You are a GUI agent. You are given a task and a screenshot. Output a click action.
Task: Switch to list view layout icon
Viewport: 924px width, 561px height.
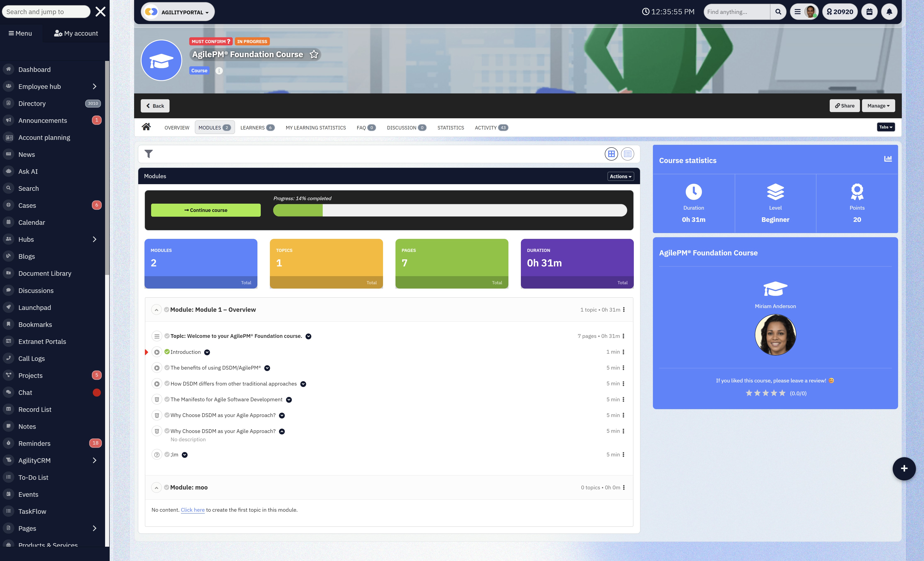[627, 154]
